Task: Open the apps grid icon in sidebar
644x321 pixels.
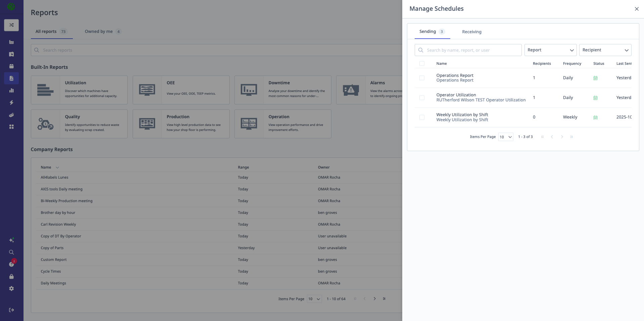Action: (x=11, y=127)
